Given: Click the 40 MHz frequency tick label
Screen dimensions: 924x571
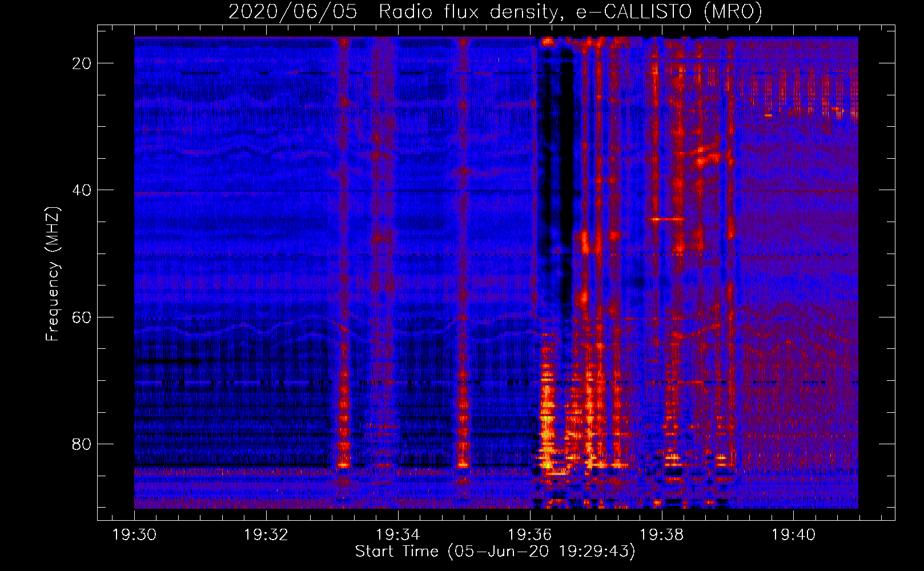Looking at the screenshot, I should click(x=82, y=190).
